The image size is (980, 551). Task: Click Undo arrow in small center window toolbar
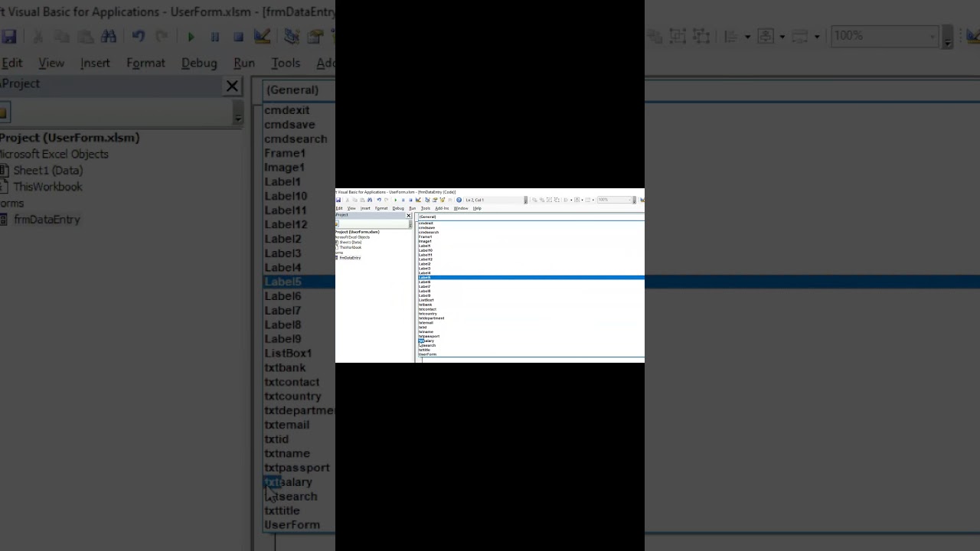tap(379, 200)
